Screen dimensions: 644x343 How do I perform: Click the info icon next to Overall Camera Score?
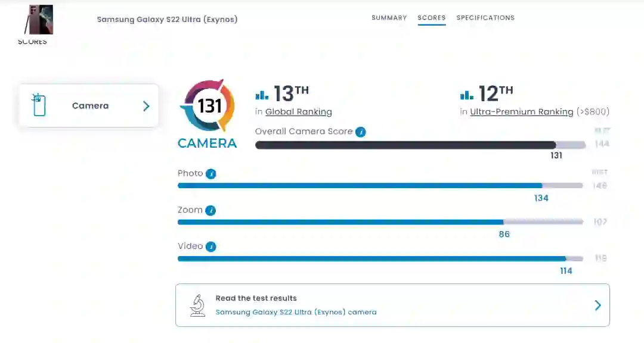361,132
